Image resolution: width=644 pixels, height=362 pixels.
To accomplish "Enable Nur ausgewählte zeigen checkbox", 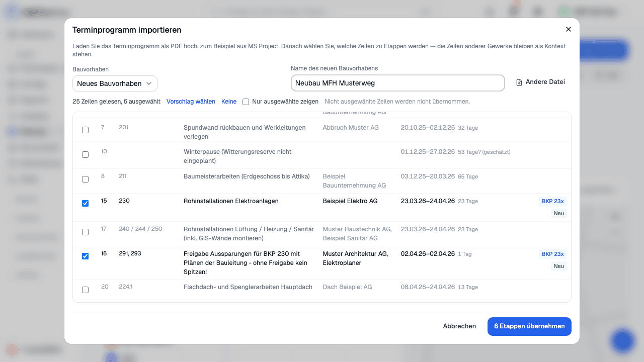I will 246,102.
